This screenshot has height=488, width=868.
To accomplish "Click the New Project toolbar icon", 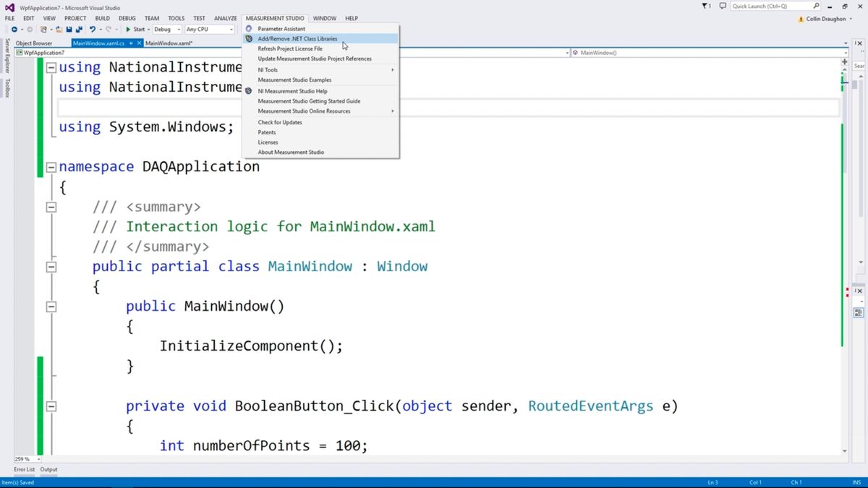I will (x=44, y=30).
